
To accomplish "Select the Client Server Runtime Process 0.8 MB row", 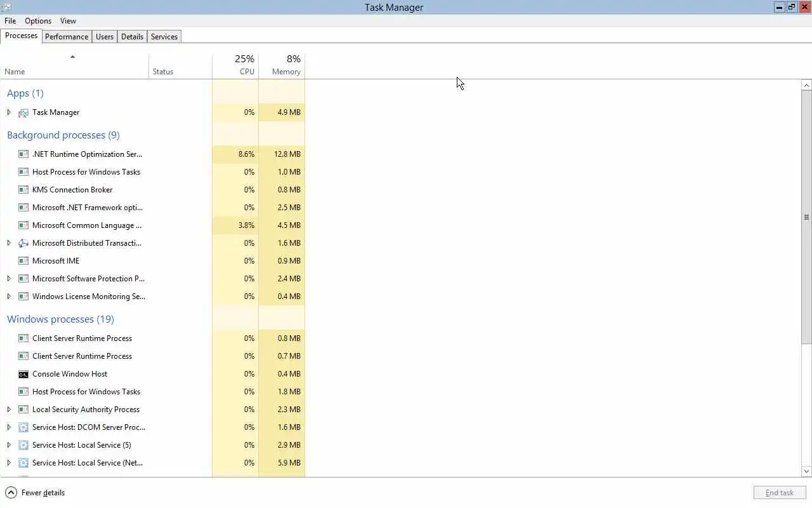I will click(152, 338).
